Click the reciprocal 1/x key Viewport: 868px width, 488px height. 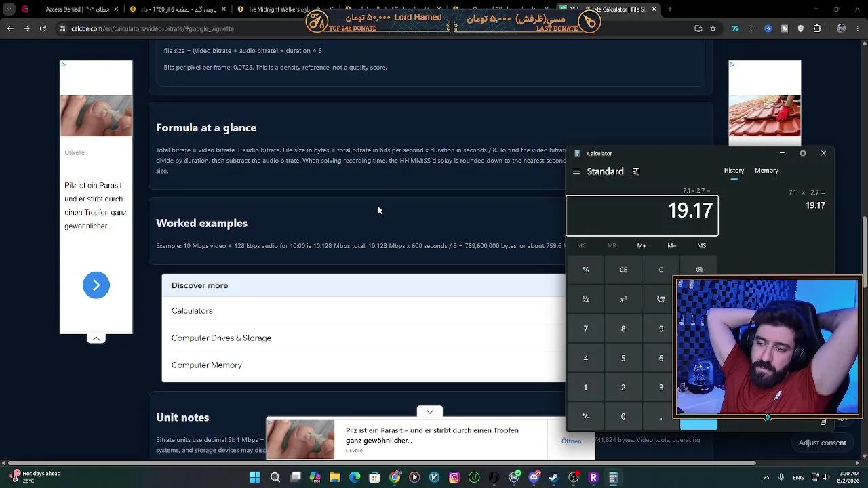click(x=586, y=299)
